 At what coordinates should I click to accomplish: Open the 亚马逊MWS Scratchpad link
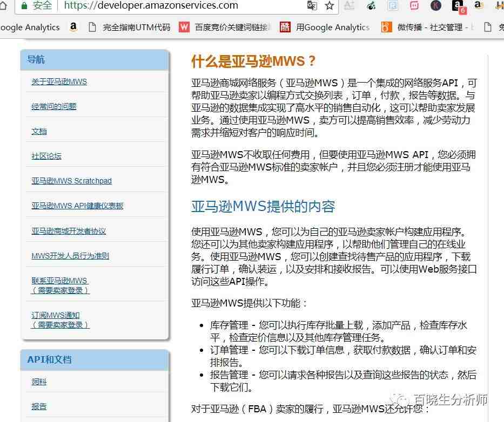point(71,181)
